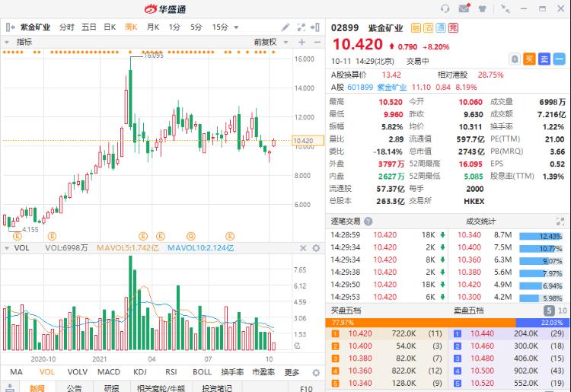Select the 月K monthly candlestick tab
This screenshot has width=571, height=392.
[x=153, y=27]
